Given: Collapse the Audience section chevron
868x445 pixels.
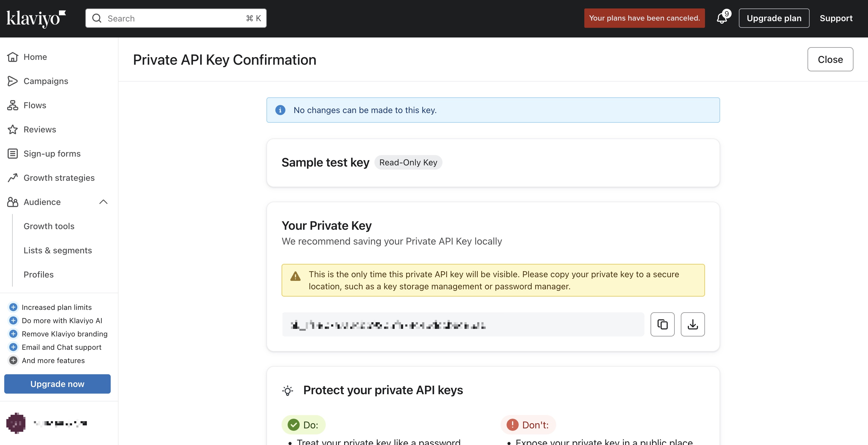Looking at the screenshot, I should tap(103, 202).
